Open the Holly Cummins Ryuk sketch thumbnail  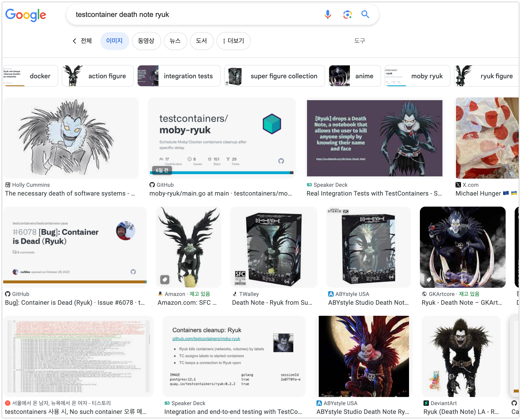(71, 138)
